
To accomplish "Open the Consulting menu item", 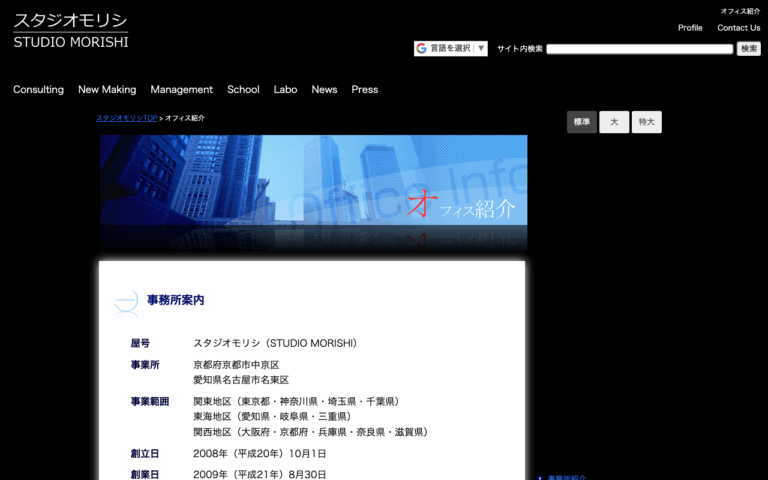I will pyautogui.click(x=38, y=90).
